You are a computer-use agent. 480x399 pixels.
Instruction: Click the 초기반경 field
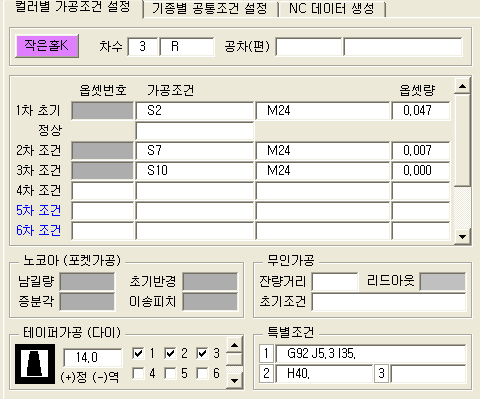coord(210,282)
